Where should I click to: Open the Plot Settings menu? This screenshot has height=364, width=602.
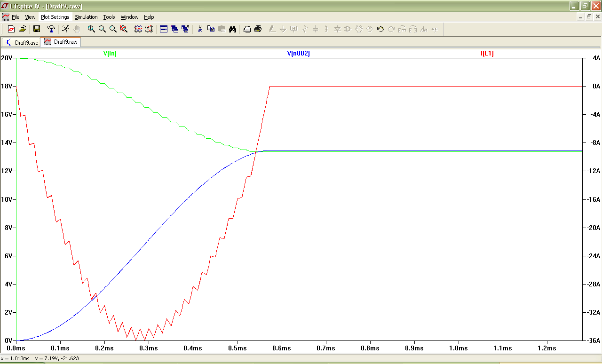[x=55, y=17]
